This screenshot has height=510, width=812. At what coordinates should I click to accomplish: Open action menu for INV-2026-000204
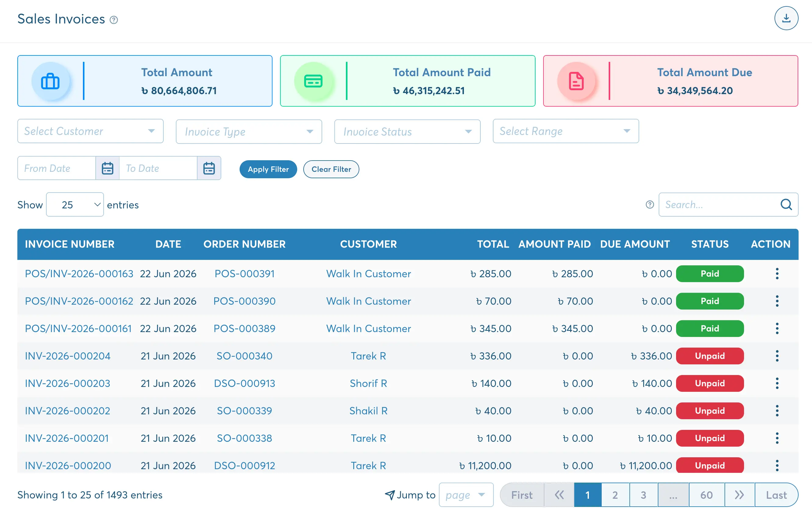pyautogui.click(x=777, y=356)
